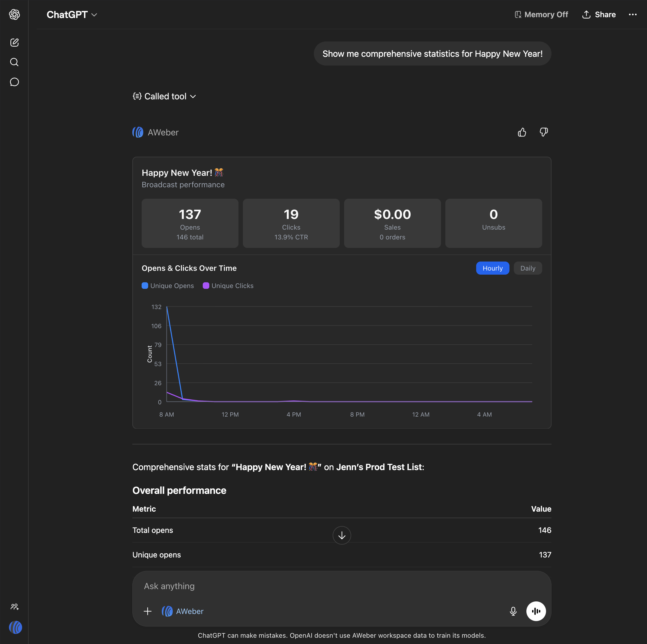Open the three-dot more options menu
The width and height of the screenshot is (647, 644).
tap(632, 15)
